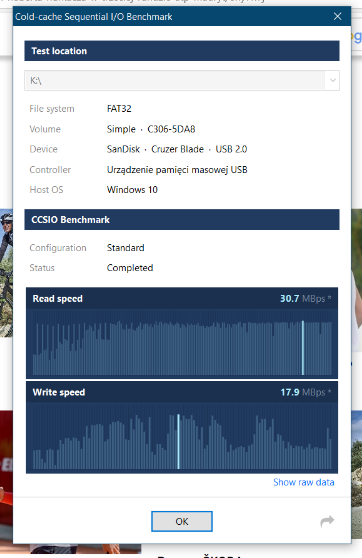Click the Write speed chart title

pyautogui.click(x=59, y=392)
